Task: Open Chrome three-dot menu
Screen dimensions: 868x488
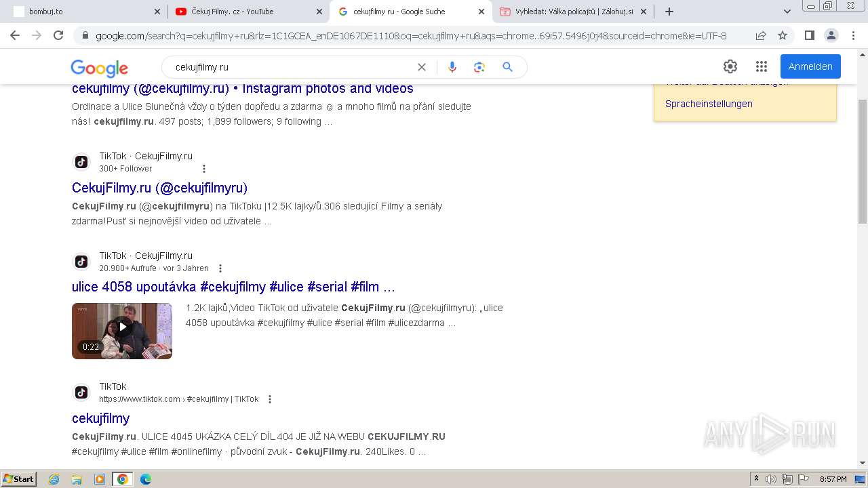Action: 853,35
